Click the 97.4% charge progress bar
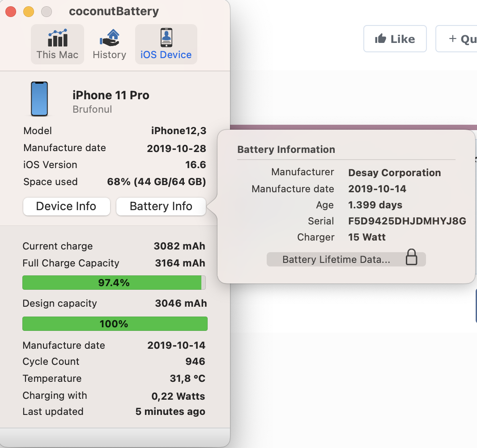This screenshot has height=448, width=477. click(x=114, y=283)
